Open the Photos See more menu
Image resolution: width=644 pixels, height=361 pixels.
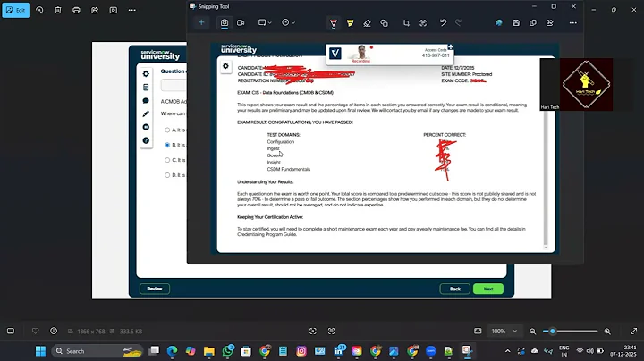[131, 10]
